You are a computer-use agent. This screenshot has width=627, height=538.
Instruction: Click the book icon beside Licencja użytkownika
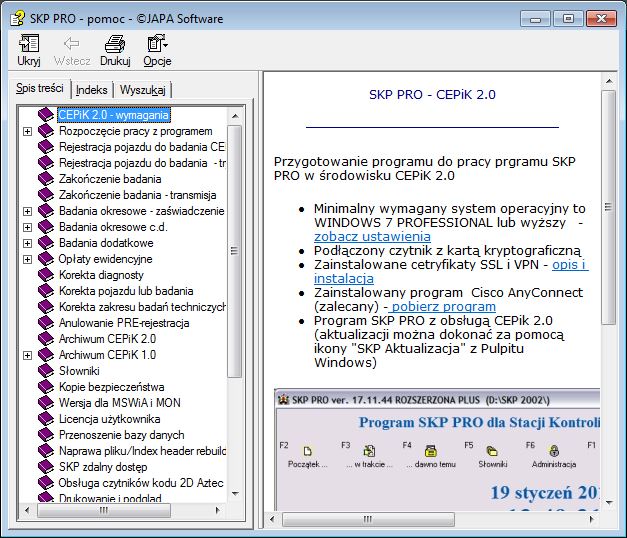(46, 419)
